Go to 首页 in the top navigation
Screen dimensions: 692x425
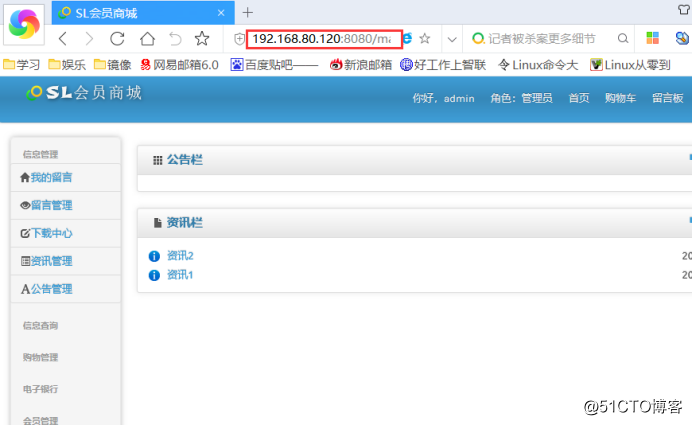(579, 98)
